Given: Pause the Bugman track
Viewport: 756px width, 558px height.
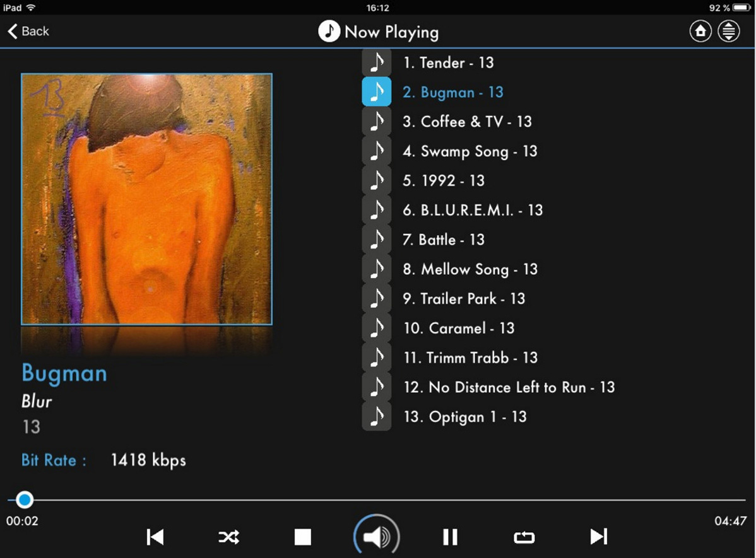Looking at the screenshot, I should point(450,537).
